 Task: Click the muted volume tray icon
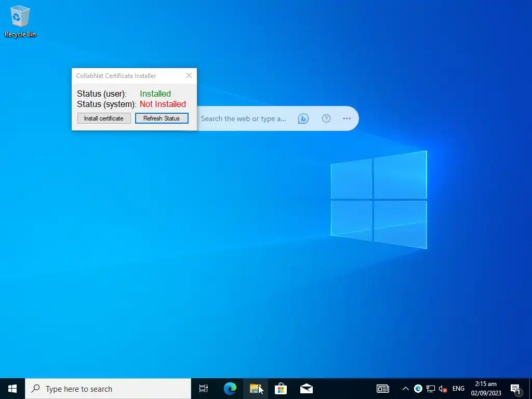[443, 389]
